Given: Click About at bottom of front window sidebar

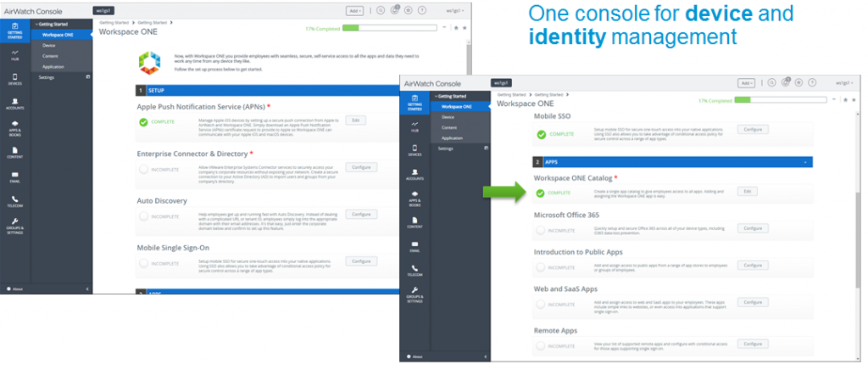Looking at the screenshot, I should click(415, 356).
